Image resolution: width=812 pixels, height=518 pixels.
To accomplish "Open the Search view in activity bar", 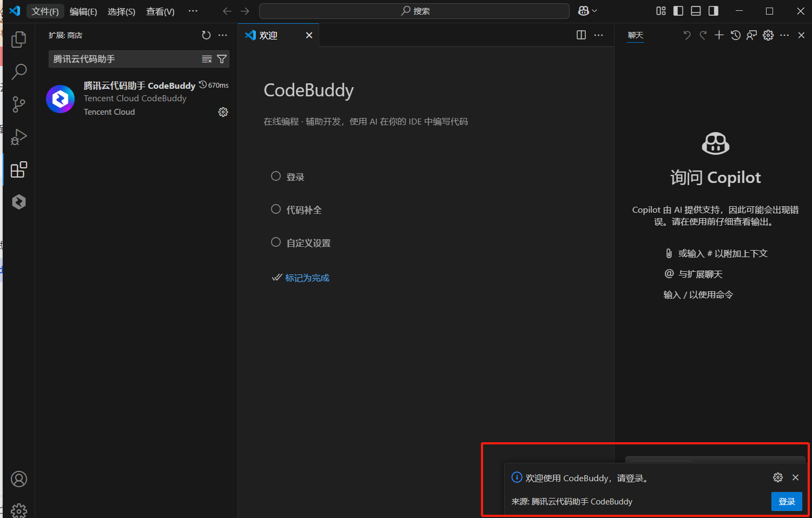I will pos(19,71).
